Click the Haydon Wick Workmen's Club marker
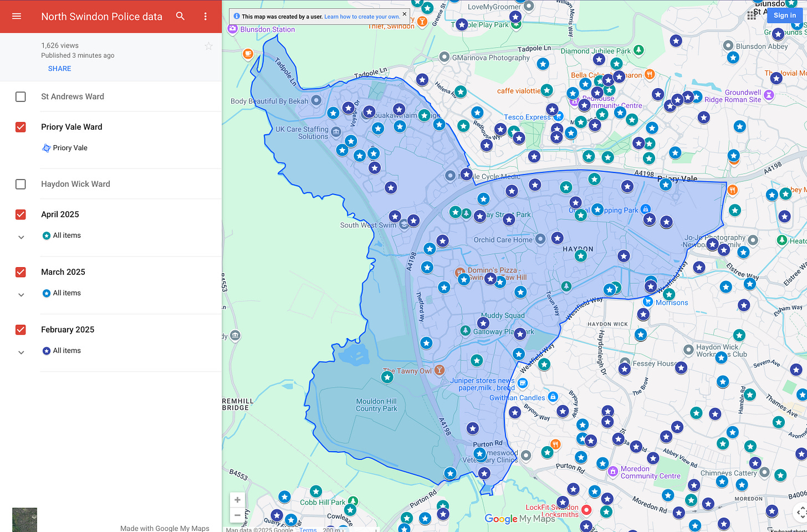807x532 pixels. (688, 350)
